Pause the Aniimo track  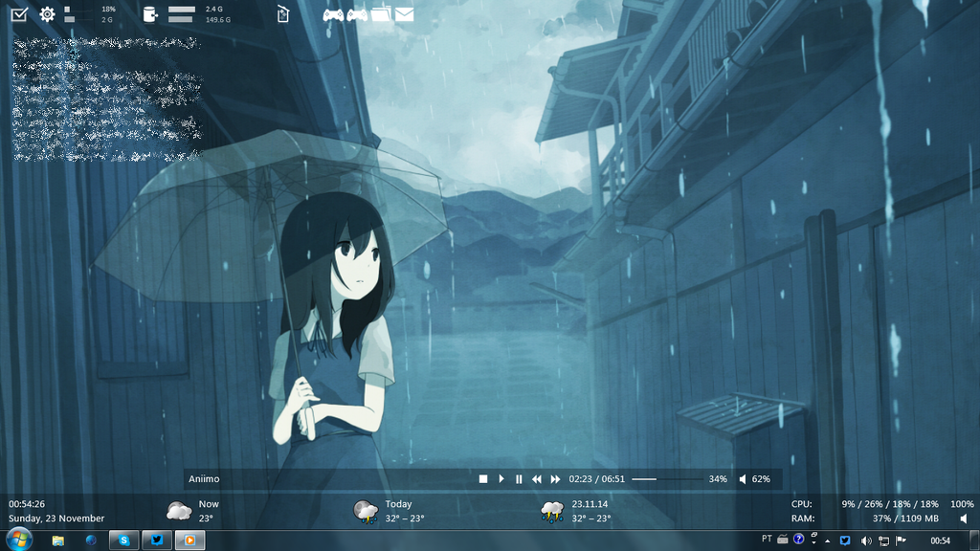pos(518,478)
